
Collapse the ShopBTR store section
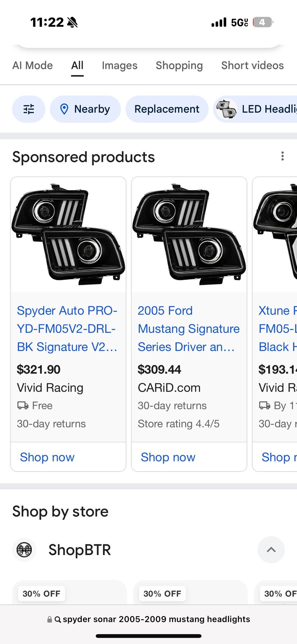tap(271, 549)
